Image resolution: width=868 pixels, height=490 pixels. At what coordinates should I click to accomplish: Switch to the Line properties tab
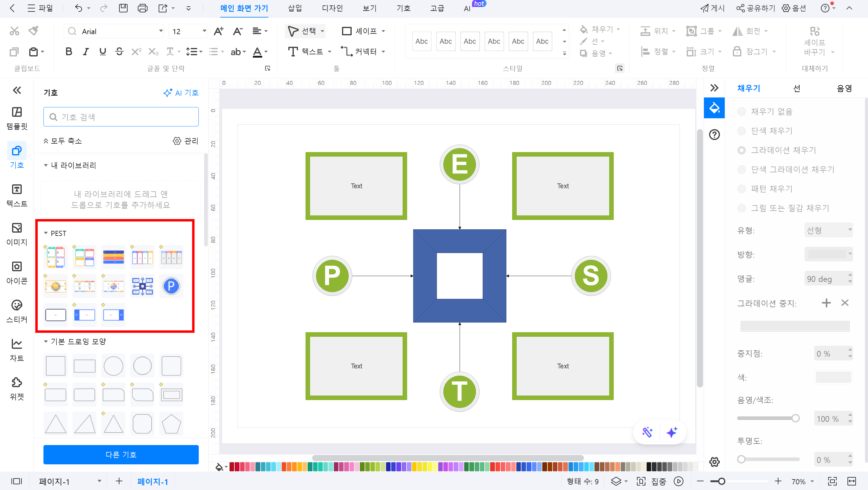pyautogui.click(x=797, y=88)
